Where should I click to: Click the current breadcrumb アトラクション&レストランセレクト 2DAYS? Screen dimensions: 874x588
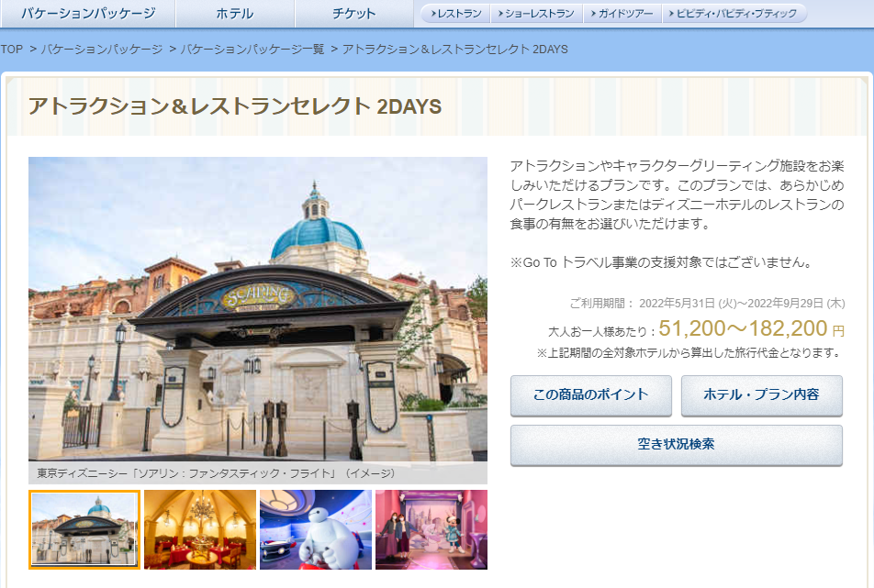(x=454, y=49)
